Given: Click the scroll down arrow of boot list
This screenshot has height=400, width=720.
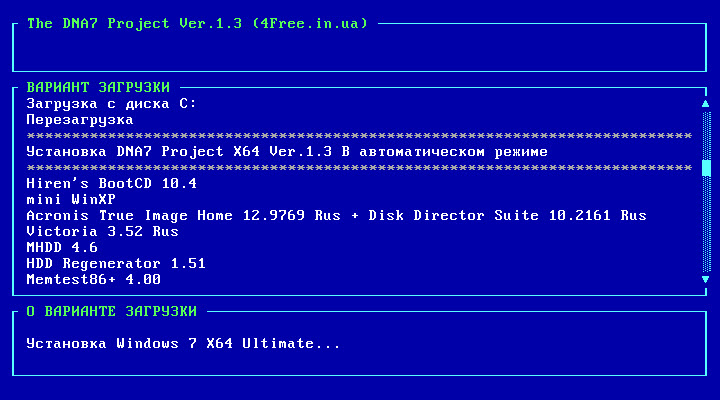Looking at the screenshot, I should (x=706, y=279).
